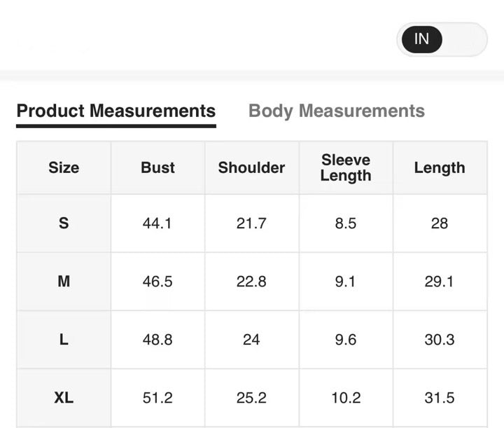Select the size L row label

pos(64,340)
